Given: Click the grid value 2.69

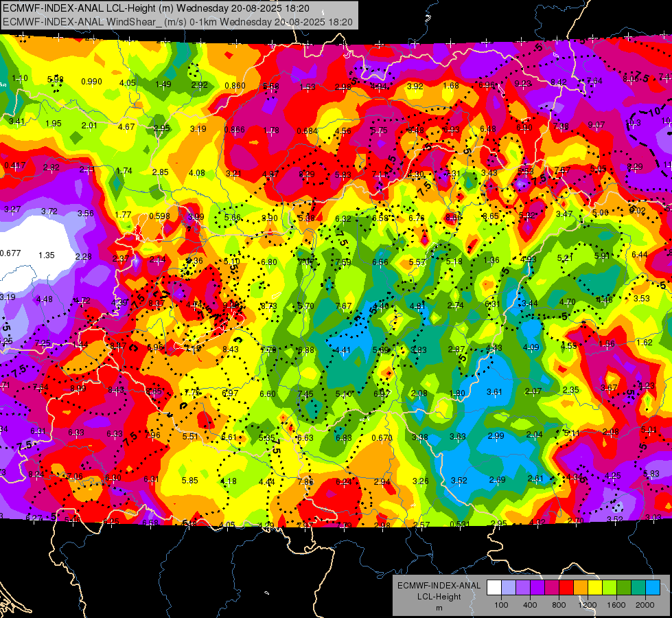Looking at the screenshot, I should 497,479.
